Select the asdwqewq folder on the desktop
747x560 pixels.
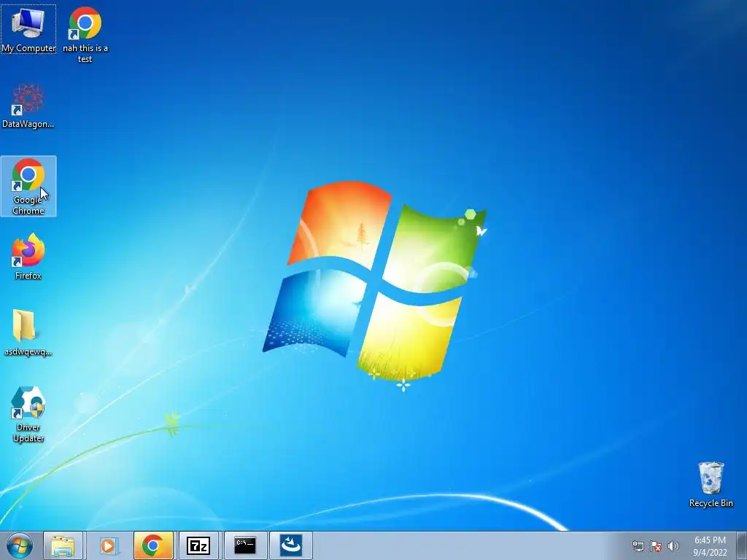point(28,332)
